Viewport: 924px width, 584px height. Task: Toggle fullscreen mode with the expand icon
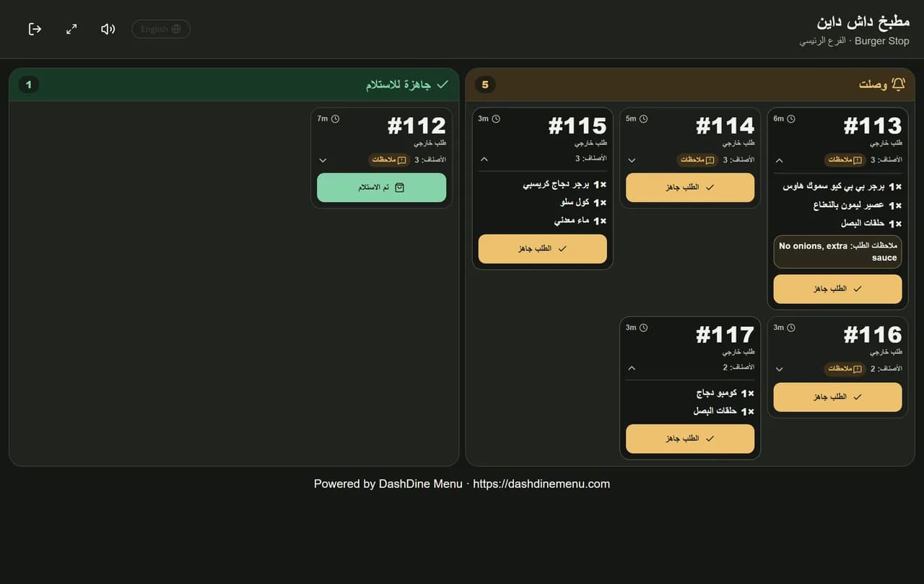pos(71,29)
